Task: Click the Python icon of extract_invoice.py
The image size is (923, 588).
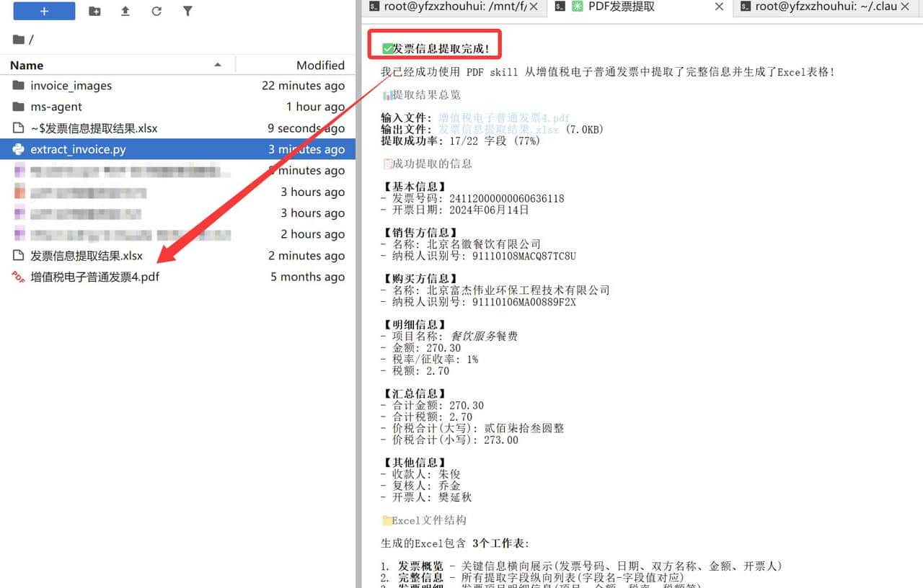Action: [19, 149]
